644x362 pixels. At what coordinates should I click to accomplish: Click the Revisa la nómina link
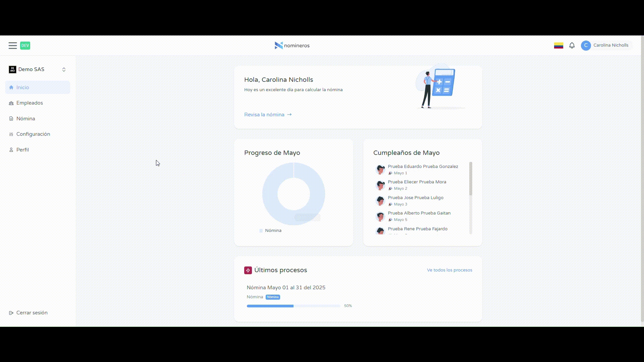268,115
